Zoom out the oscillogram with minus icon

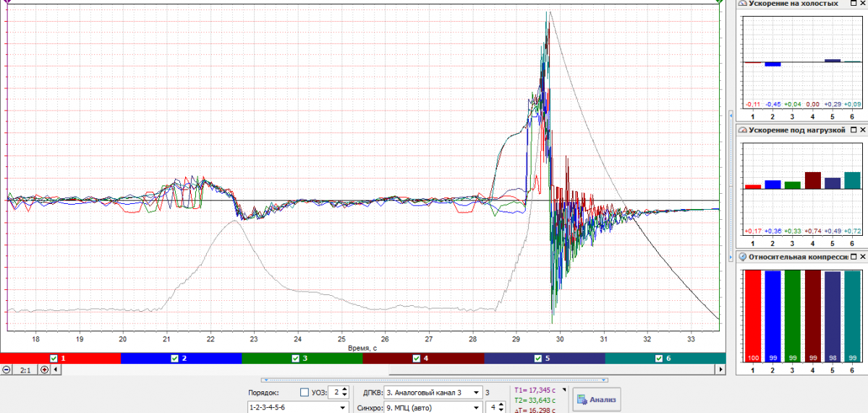pyautogui.click(x=7, y=370)
